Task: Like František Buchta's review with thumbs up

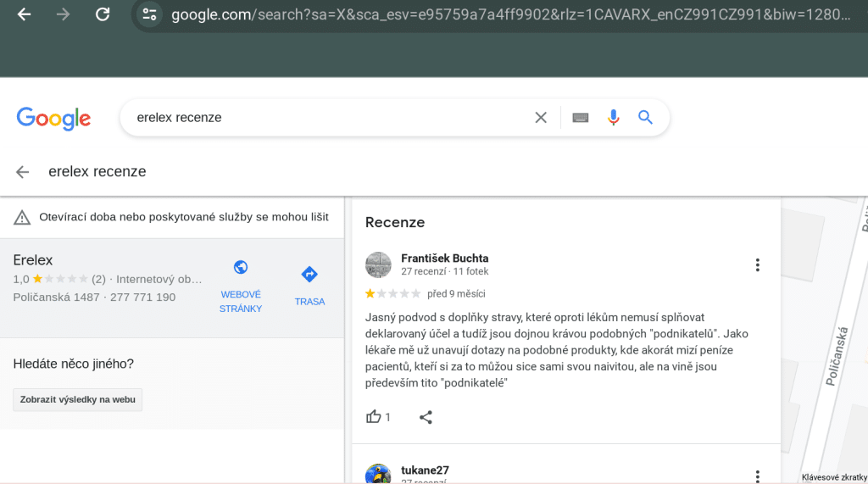Action: tap(374, 417)
